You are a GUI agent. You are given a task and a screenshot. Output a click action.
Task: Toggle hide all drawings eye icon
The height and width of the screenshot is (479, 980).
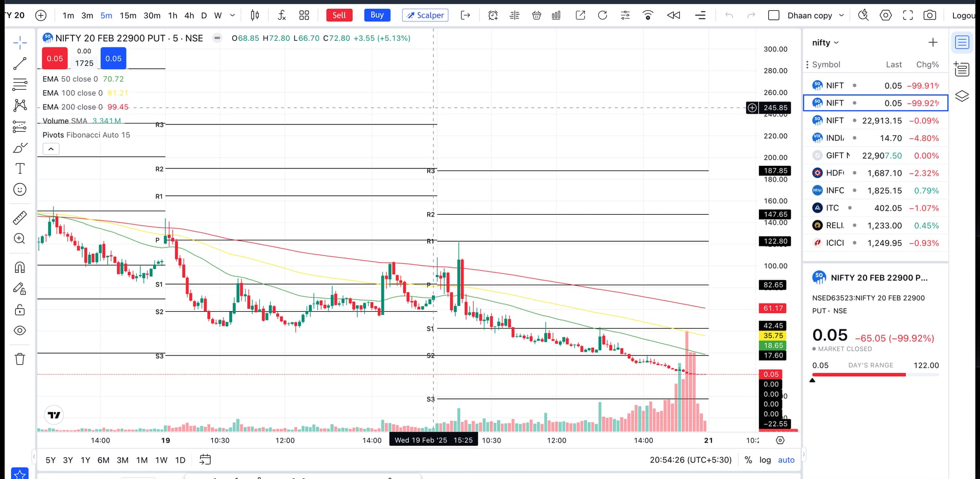(20, 331)
